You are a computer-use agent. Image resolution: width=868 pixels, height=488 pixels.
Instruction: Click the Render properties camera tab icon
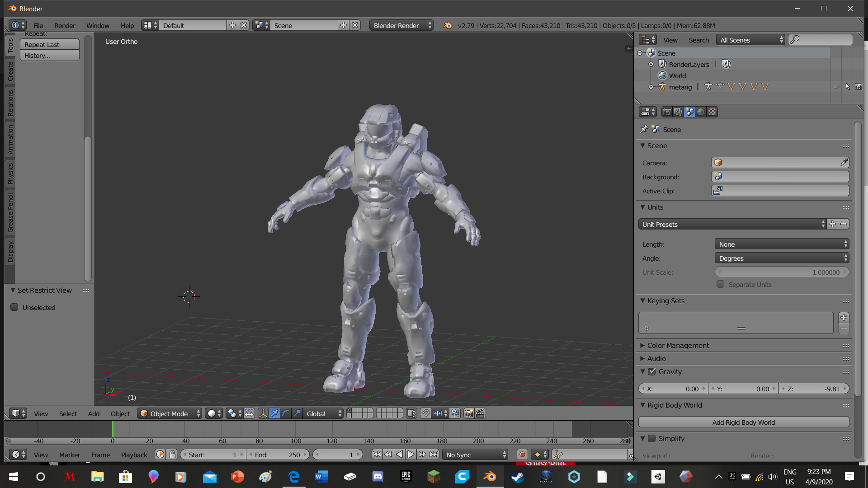(x=666, y=112)
